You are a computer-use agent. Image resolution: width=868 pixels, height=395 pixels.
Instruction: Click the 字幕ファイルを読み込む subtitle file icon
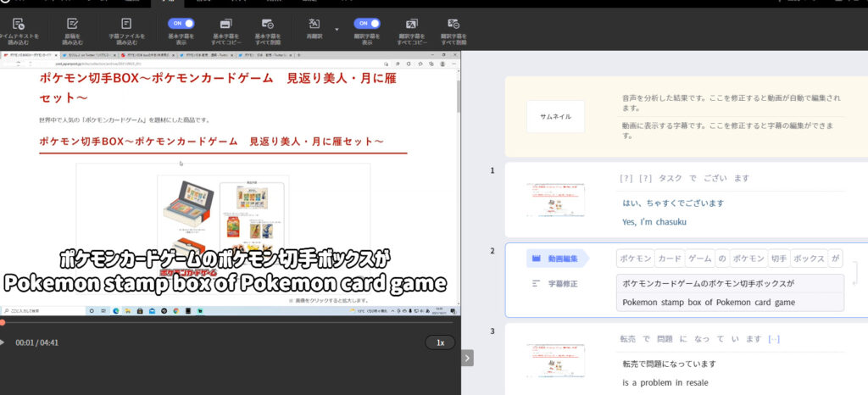pos(126,24)
